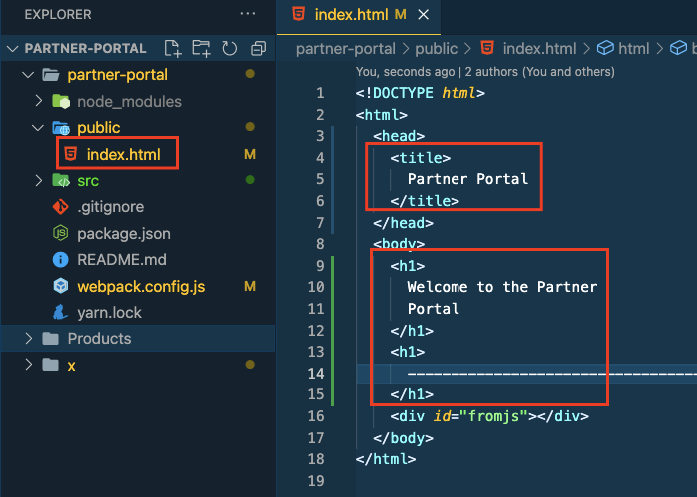The image size is (697, 497).
Task: Open Explorer more actions ellipsis menu
Action: (x=248, y=14)
